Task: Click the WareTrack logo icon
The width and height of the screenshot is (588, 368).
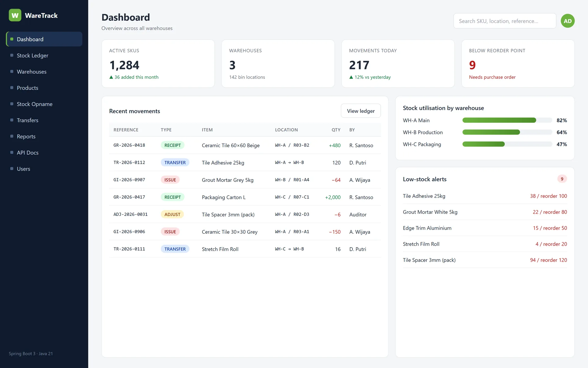Action: click(x=15, y=15)
